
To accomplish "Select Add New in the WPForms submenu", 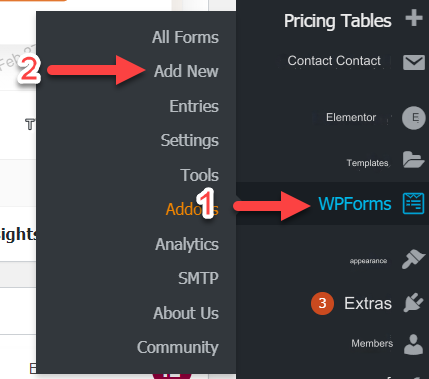I will (x=186, y=71).
